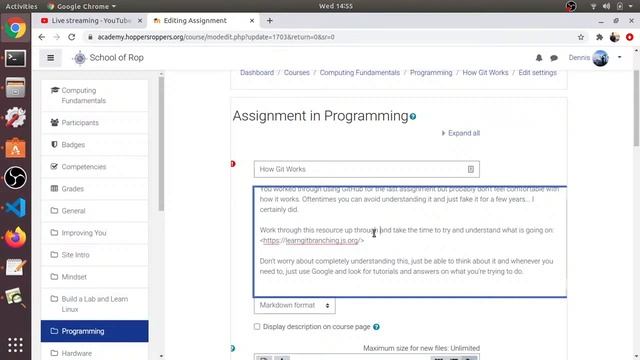
Task: Click help icon beside Assignment in Programming
Action: click(x=413, y=117)
